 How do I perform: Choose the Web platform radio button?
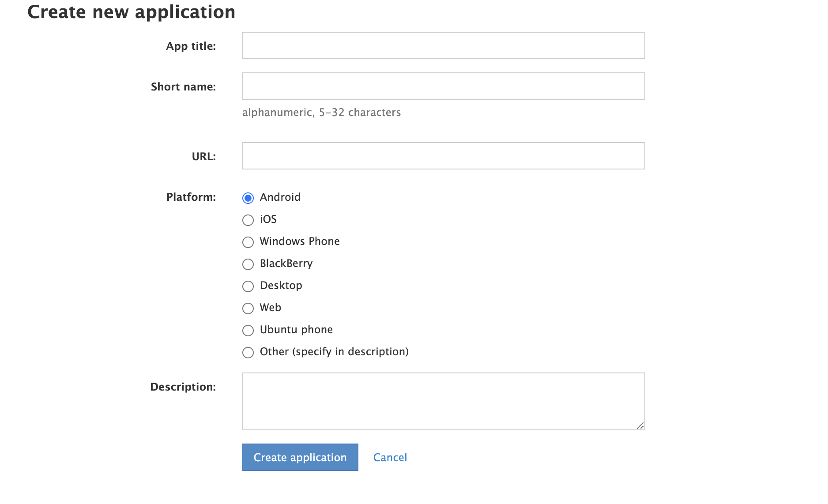[248, 308]
